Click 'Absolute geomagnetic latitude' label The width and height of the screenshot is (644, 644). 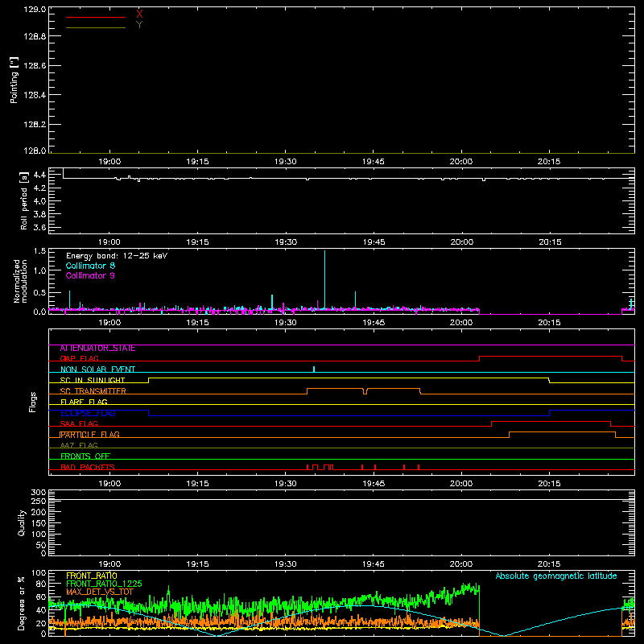(556, 576)
